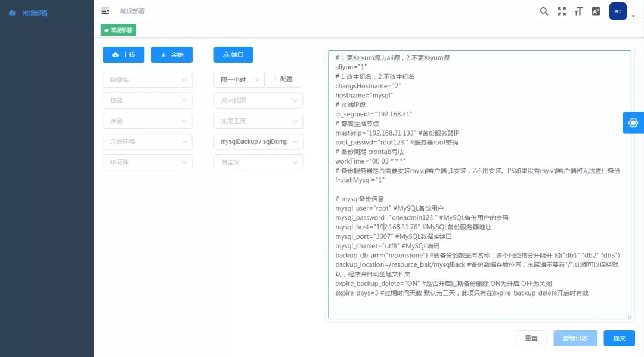The height and width of the screenshot is (357, 644).
Task: Open the search icon in the top bar
Action: tap(544, 11)
